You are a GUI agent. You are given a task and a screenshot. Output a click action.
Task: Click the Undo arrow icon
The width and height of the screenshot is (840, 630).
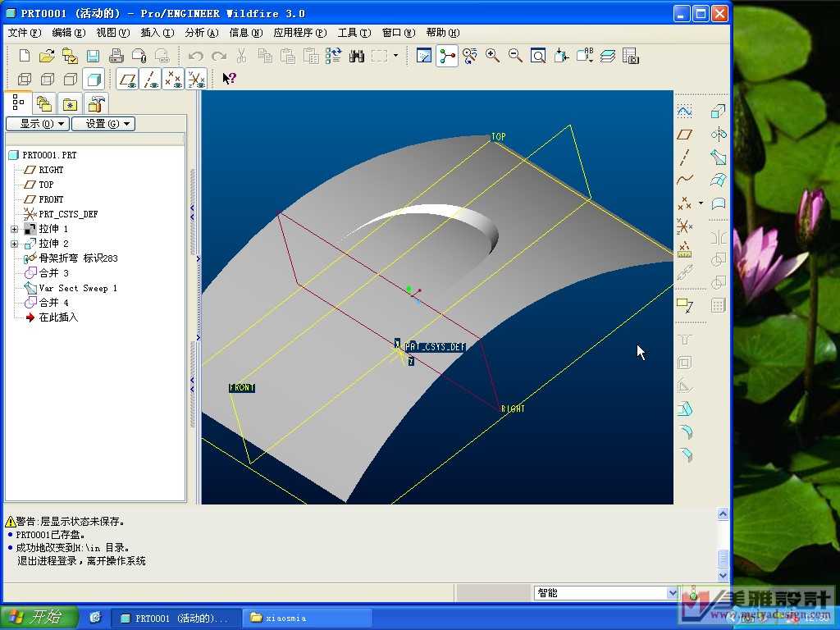coord(196,56)
